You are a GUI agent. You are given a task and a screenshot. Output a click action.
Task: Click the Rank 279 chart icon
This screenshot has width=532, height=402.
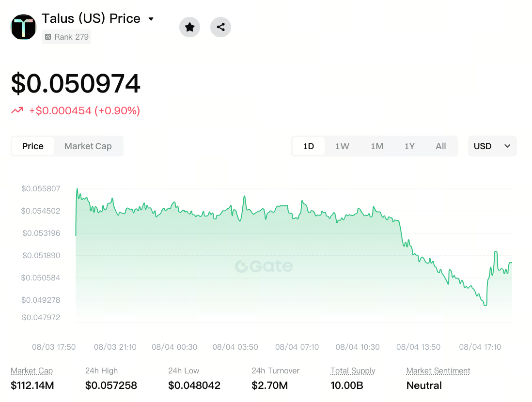(x=48, y=37)
